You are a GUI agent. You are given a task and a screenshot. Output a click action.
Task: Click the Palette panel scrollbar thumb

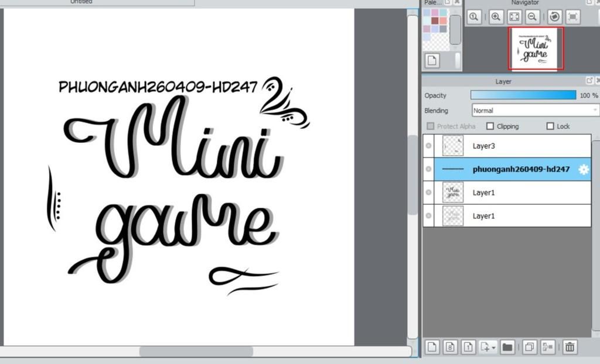point(455,30)
